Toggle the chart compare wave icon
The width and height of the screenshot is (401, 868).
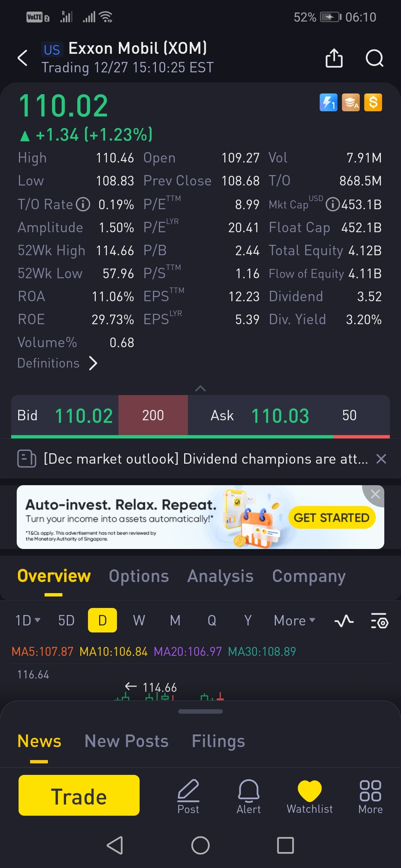pos(344,620)
